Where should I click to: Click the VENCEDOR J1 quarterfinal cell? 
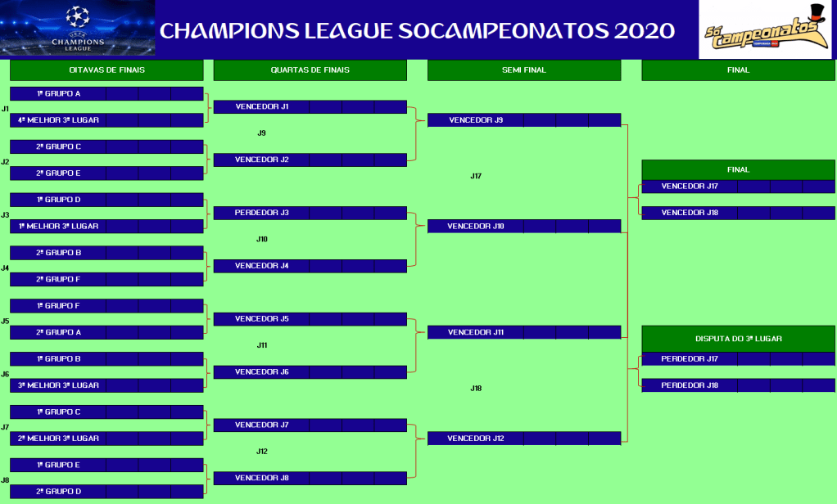click(x=262, y=107)
